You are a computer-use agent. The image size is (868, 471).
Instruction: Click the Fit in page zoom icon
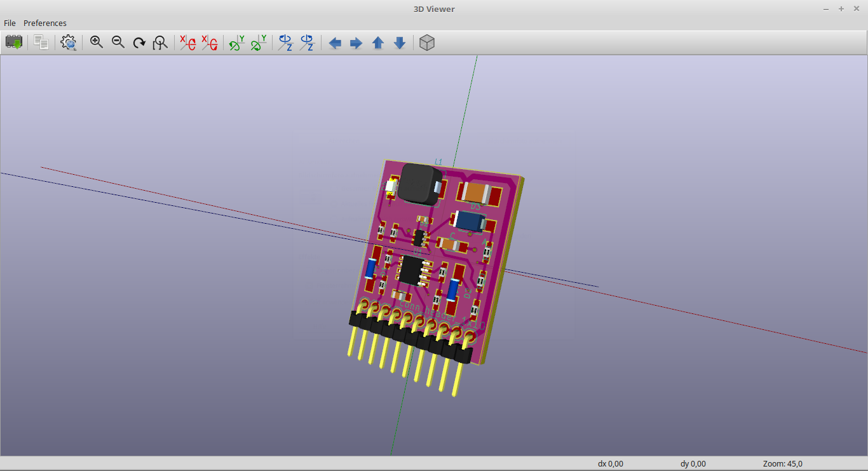(161, 43)
